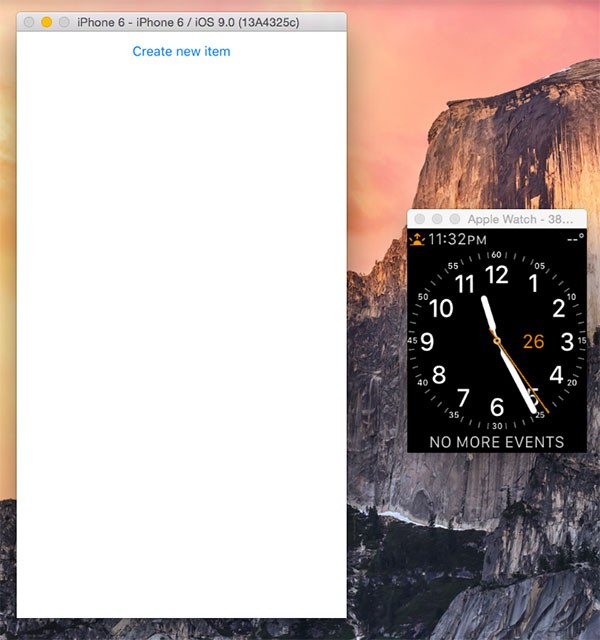
Task: Tap the 11:32PM time on watch face
Action: pyautogui.click(x=457, y=239)
